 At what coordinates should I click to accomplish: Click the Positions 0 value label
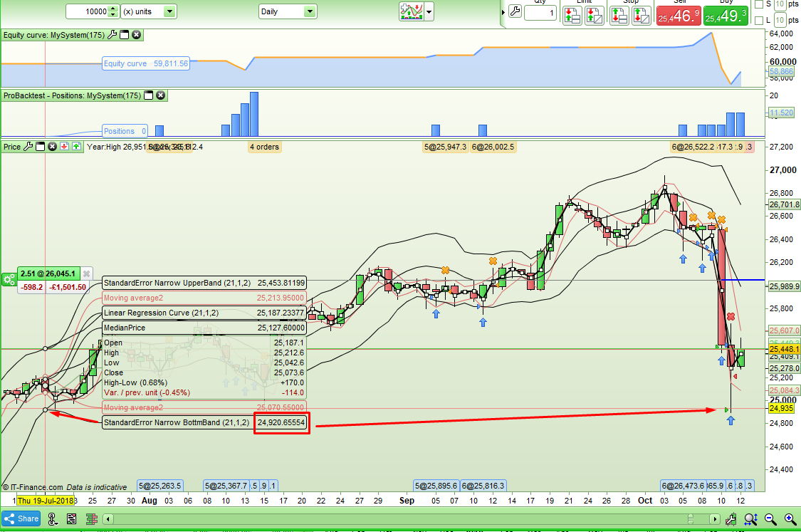click(x=125, y=131)
